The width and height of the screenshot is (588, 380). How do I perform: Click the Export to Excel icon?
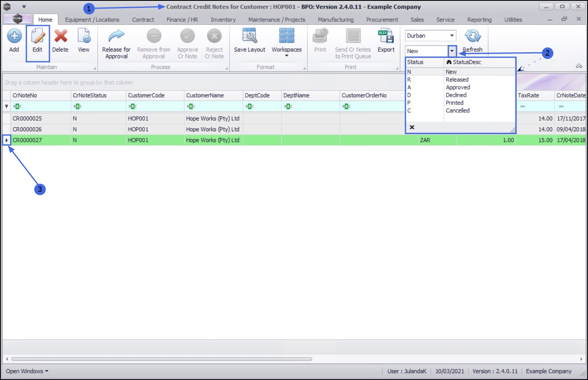pyautogui.click(x=386, y=36)
